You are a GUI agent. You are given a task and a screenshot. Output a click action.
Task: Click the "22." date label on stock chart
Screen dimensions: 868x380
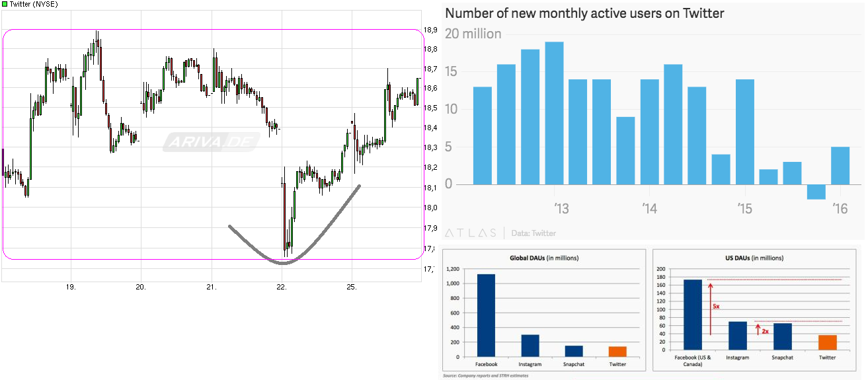(x=282, y=287)
